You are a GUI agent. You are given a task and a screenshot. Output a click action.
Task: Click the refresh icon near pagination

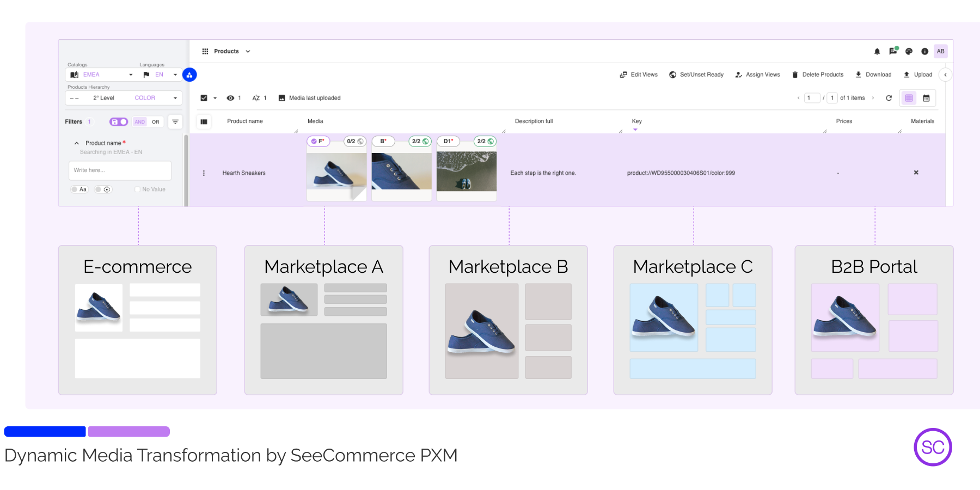(x=889, y=98)
